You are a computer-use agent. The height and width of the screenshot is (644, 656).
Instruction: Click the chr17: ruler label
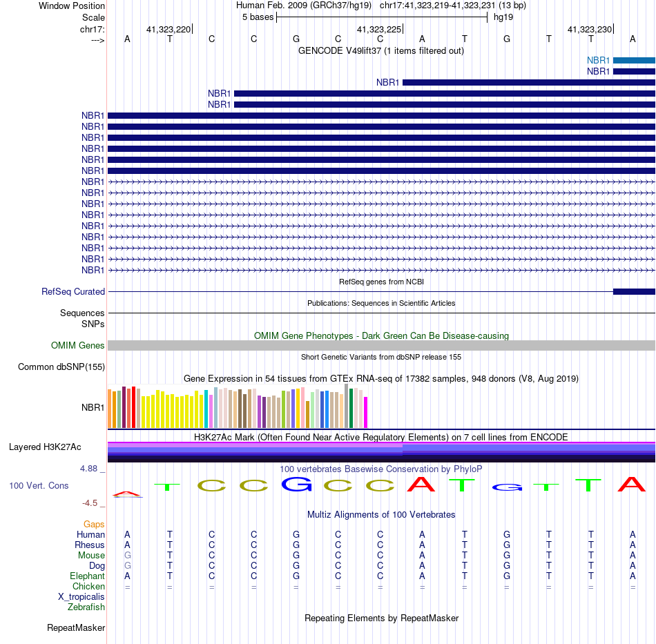[93, 29]
